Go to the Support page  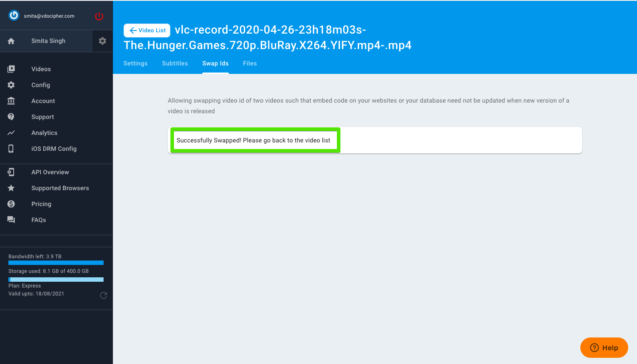pos(42,117)
